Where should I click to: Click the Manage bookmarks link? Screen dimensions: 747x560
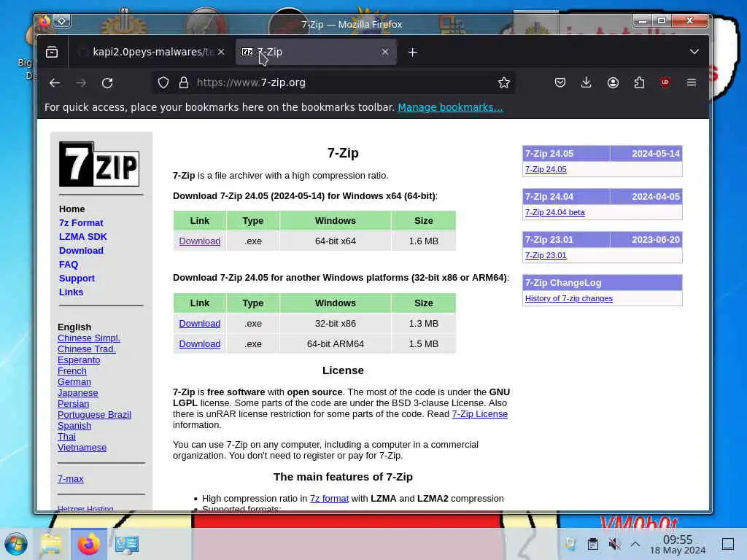(450, 107)
